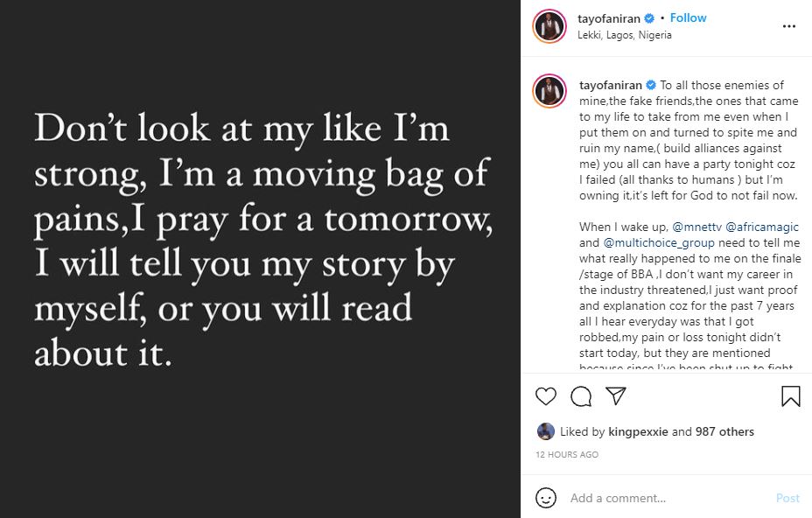Share post with paper plane icon
The image size is (812, 518).
616,396
